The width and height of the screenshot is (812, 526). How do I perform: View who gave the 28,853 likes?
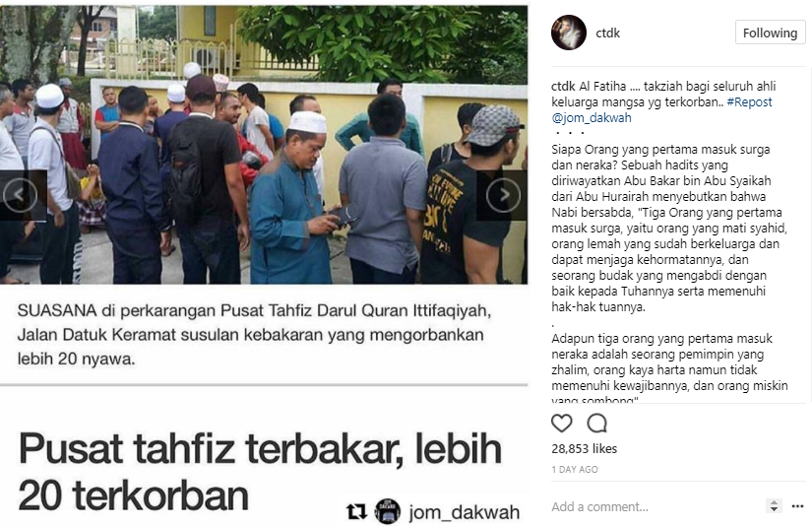point(584,449)
